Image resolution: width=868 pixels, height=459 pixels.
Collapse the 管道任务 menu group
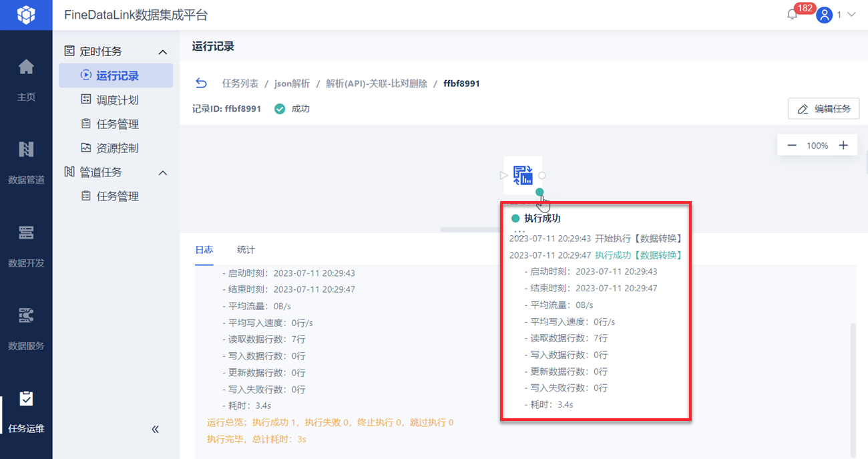pos(162,173)
